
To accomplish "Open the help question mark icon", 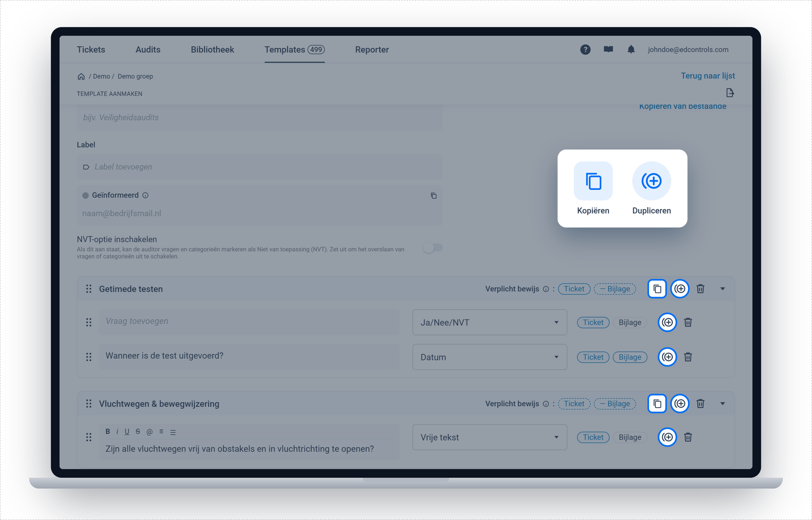I will click(x=585, y=50).
